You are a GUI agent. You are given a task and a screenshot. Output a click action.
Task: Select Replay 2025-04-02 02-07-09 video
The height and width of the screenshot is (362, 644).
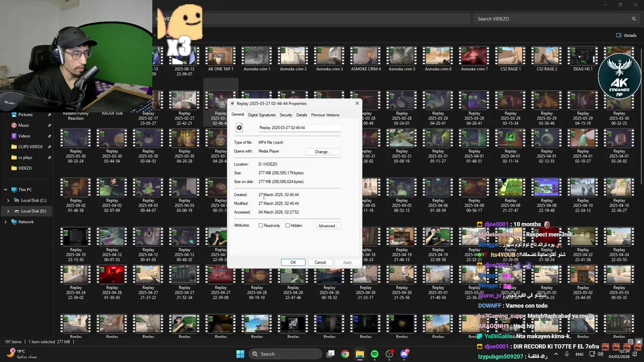tap(112, 195)
